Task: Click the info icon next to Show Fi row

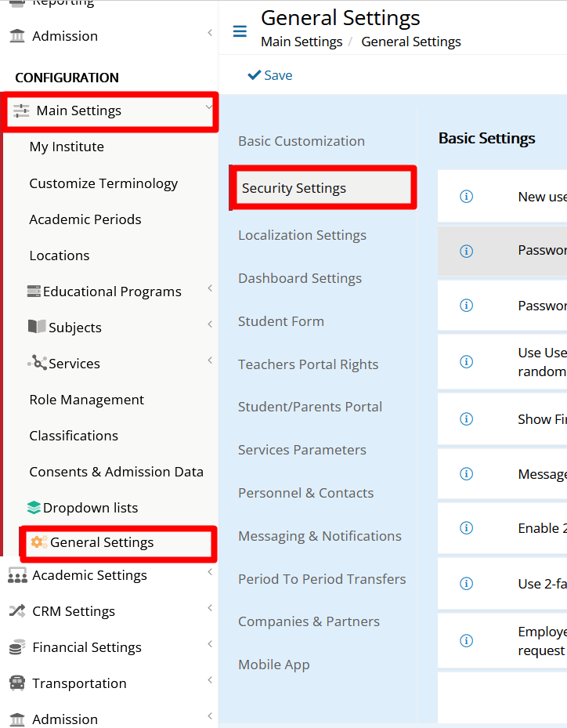Action: tap(466, 418)
